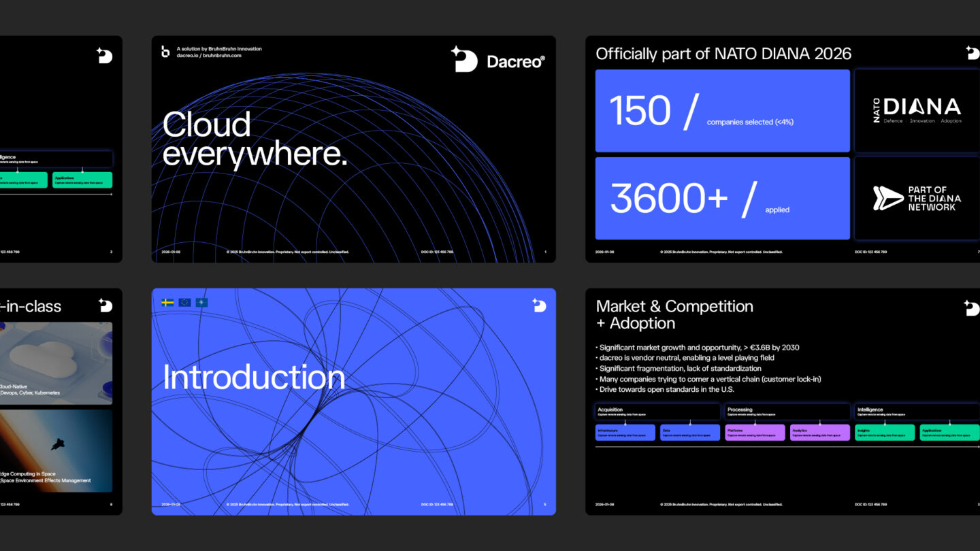Click the NATO DIANA logo
The image size is (980, 551).
coord(917,110)
